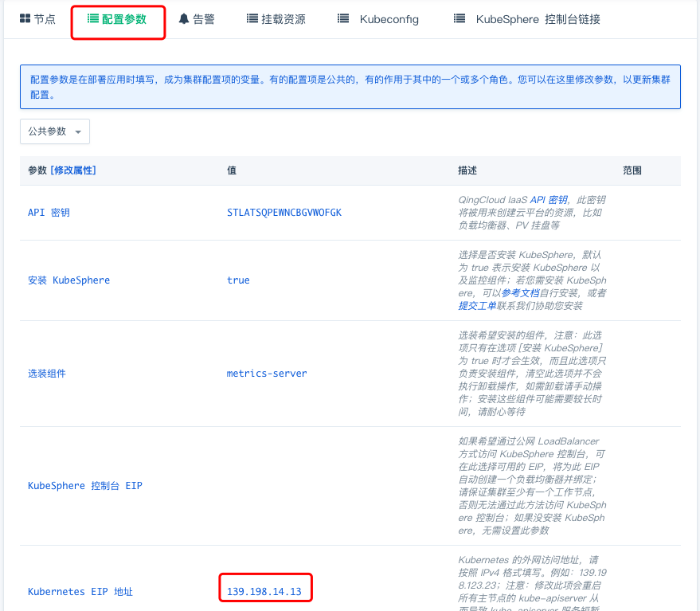Click the 提交工单 link
700x611 pixels.
tap(477, 305)
